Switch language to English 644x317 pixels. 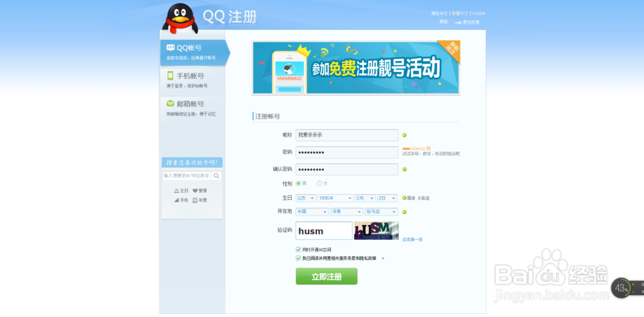[479, 14]
